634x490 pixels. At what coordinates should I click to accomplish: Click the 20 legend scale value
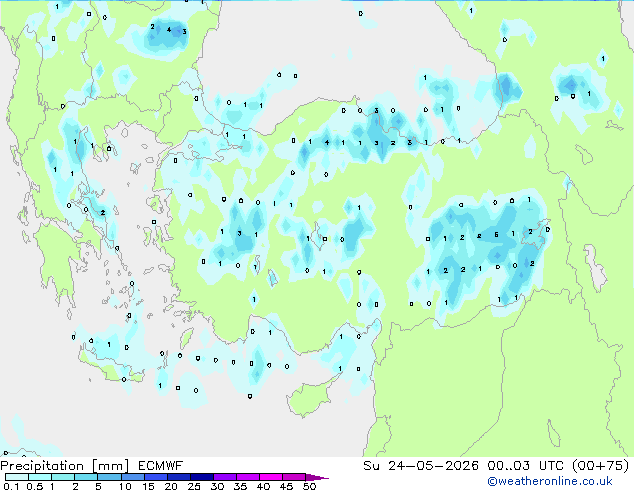coord(171,486)
